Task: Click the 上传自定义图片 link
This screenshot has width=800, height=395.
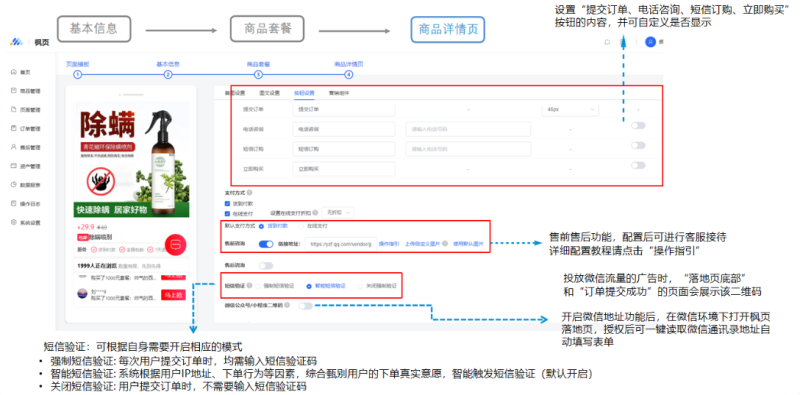Action: tap(423, 244)
